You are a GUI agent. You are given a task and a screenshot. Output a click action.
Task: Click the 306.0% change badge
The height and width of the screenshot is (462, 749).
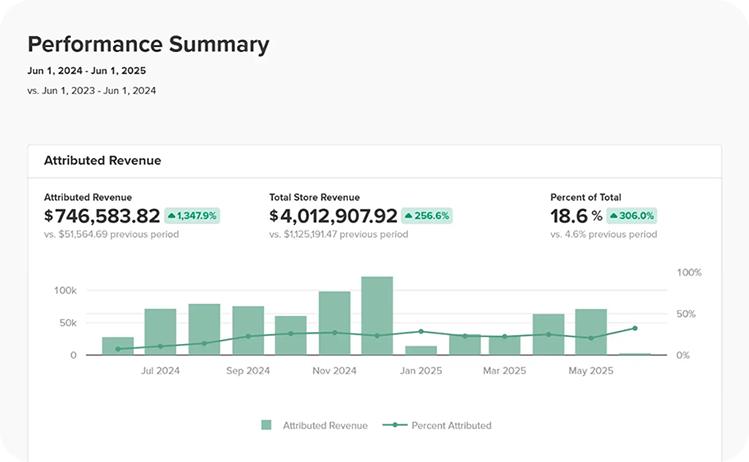coord(631,216)
